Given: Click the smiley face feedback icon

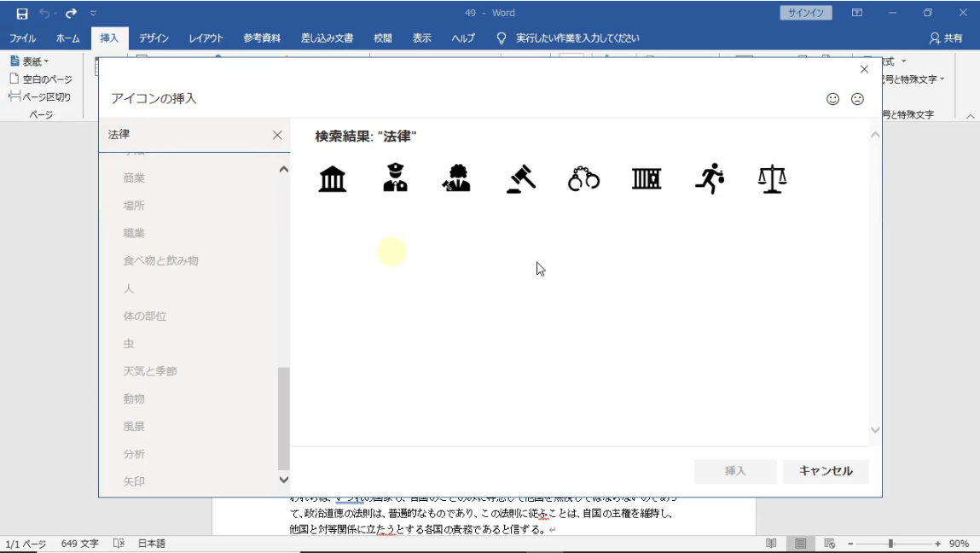Looking at the screenshot, I should [x=833, y=99].
